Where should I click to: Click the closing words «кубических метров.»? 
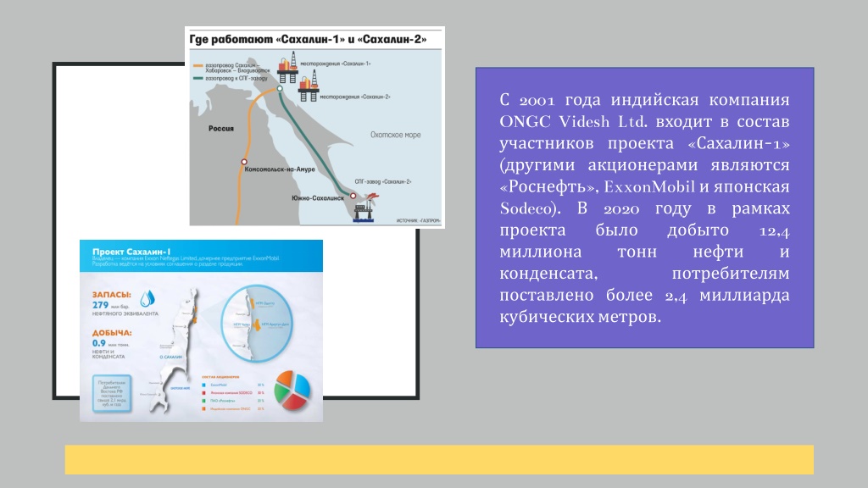(580, 317)
